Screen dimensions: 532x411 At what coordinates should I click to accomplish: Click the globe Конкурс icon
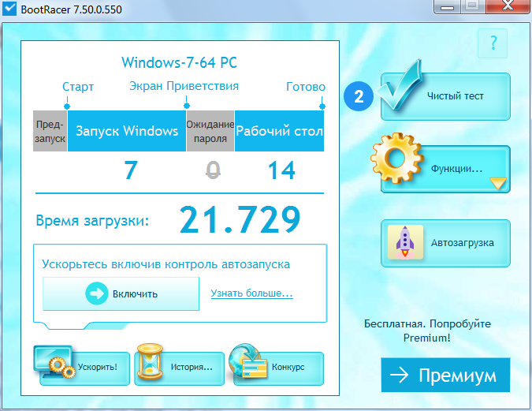coord(247,361)
